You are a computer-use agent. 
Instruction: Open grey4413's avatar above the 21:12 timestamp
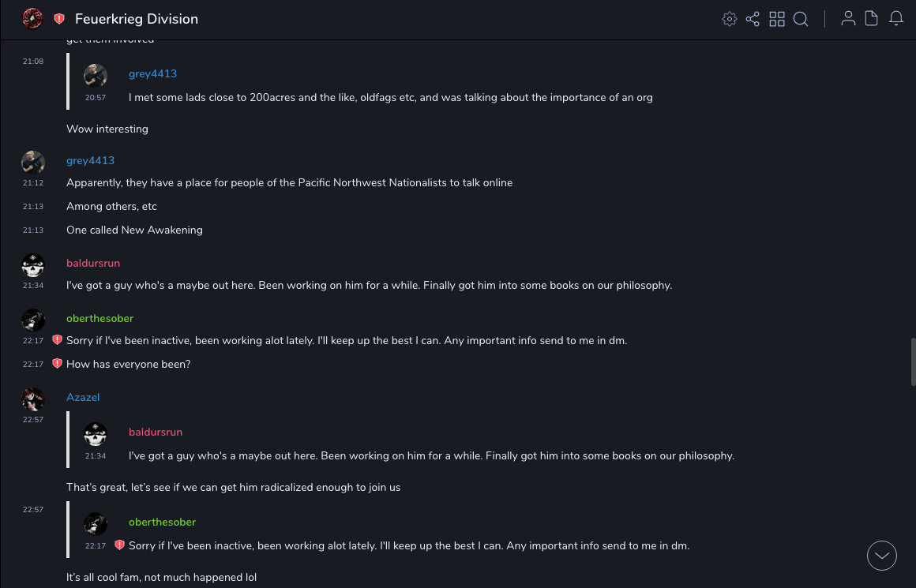pos(33,162)
